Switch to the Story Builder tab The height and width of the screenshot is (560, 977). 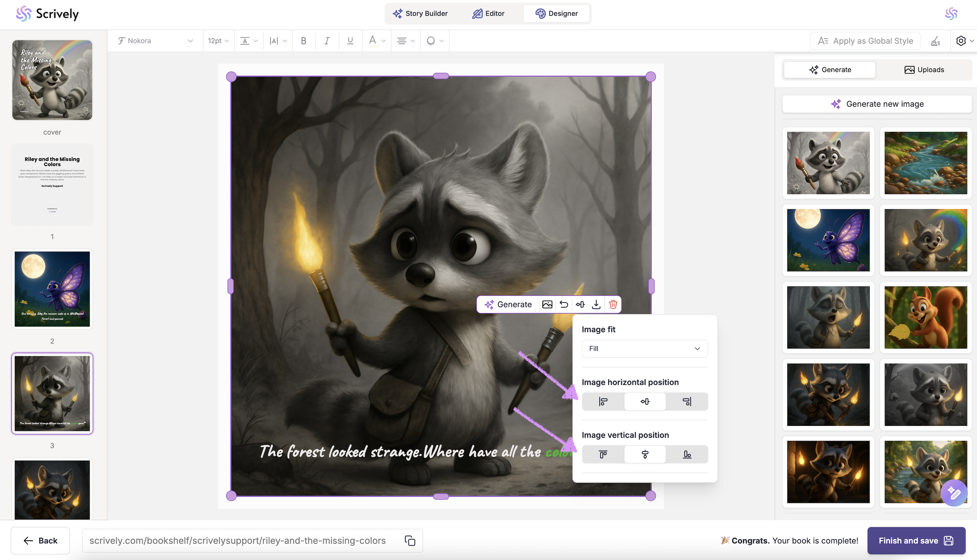click(420, 13)
